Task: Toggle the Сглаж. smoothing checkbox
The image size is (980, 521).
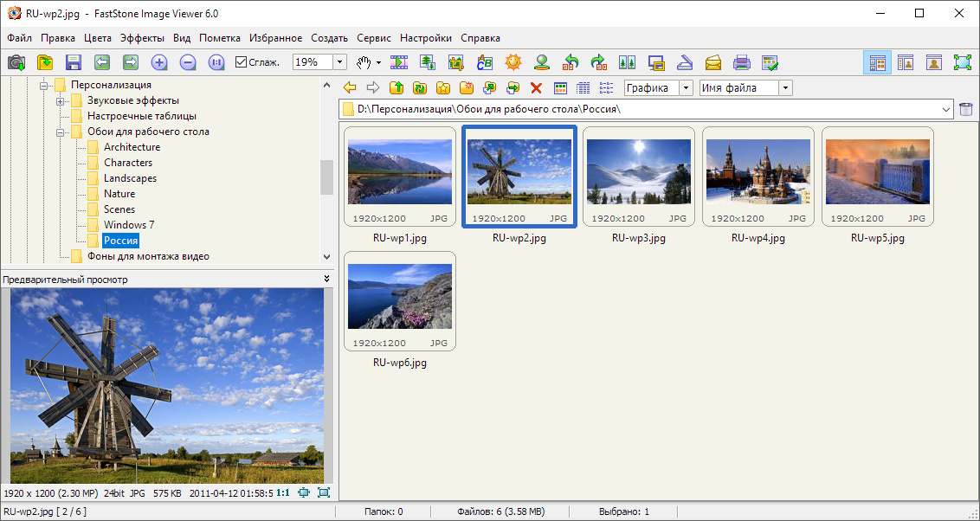Action: (x=242, y=61)
